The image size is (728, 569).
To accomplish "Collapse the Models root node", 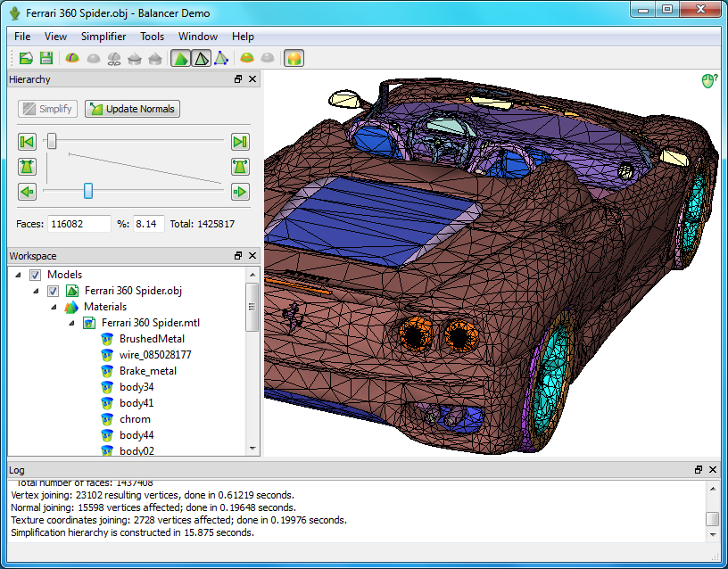I will 19,275.
